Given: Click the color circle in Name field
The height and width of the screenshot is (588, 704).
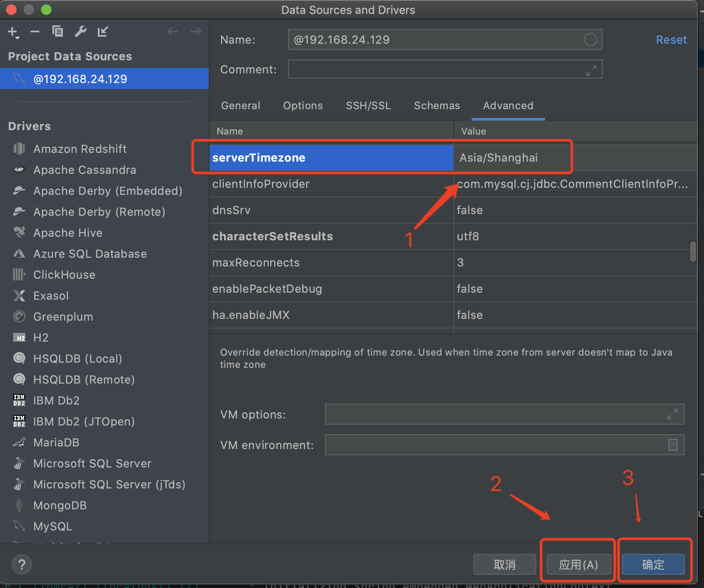Looking at the screenshot, I should coord(590,40).
